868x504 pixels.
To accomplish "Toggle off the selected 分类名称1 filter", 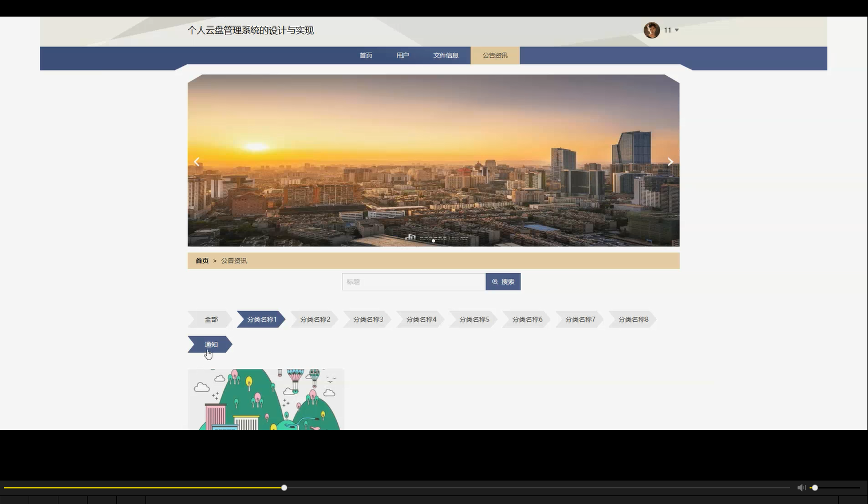I will [x=261, y=319].
